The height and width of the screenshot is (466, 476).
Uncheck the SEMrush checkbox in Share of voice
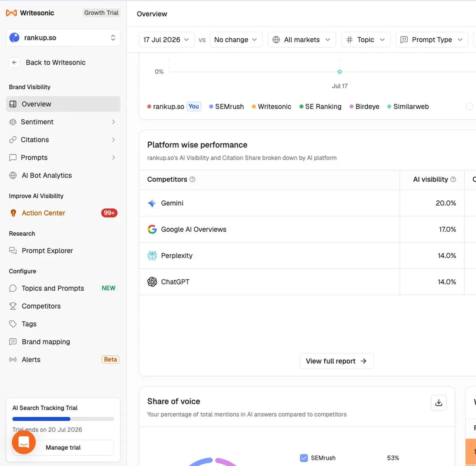[x=304, y=458]
